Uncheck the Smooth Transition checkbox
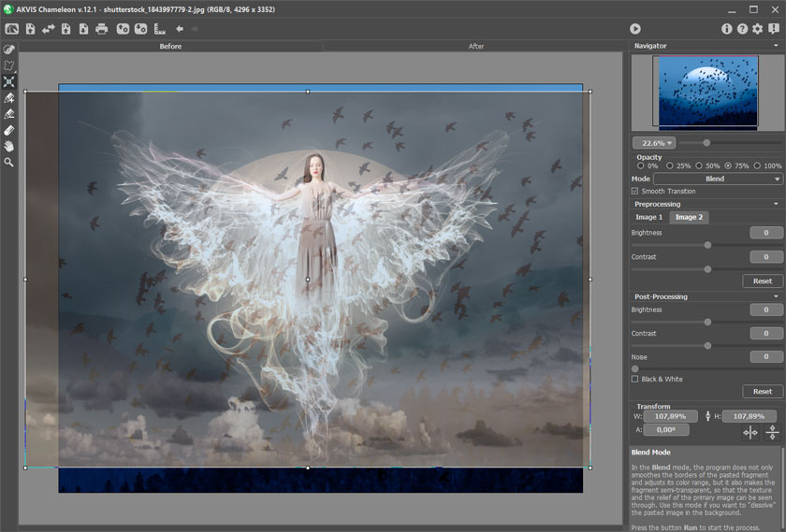Screen dimensions: 786x532 635,192
